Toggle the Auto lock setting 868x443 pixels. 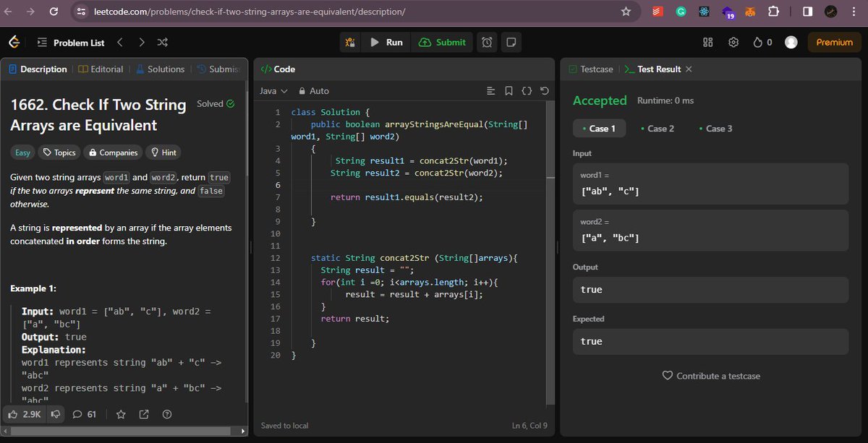point(314,91)
